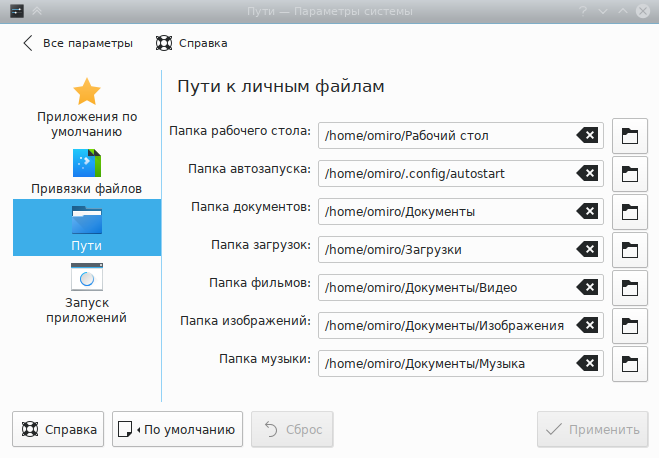Clear the music folder path text
This screenshot has height=458, width=659.
point(589,364)
